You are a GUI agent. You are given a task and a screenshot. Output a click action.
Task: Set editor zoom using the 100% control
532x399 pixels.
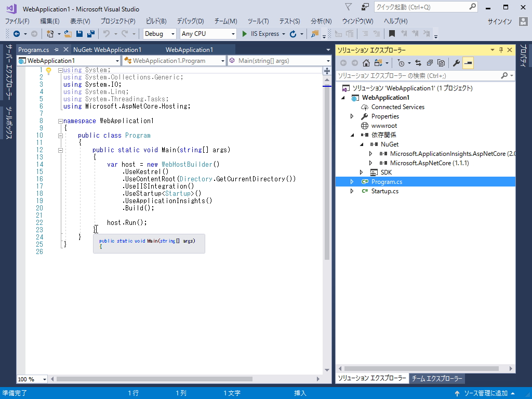pos(31,379)
